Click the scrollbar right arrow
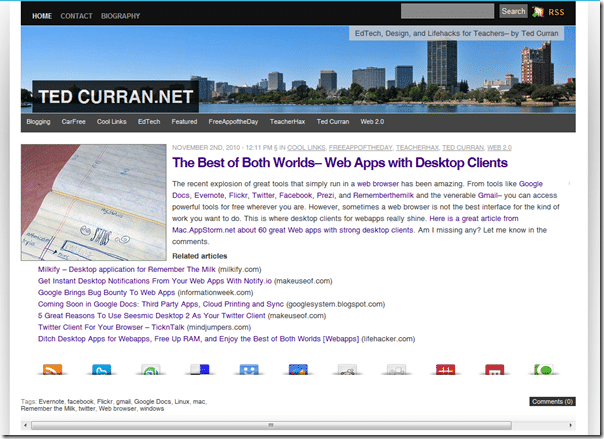The height and width of the screenshot is (439, 604). click(x=570, y=425)
